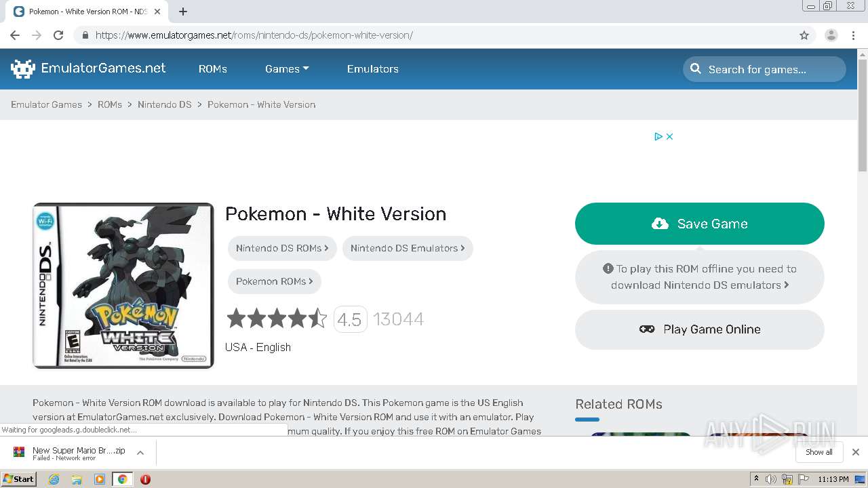This screenshot has height=488, width=868.
Task: Open the Chrome profile avatar icon
Action: click(831, 35)
